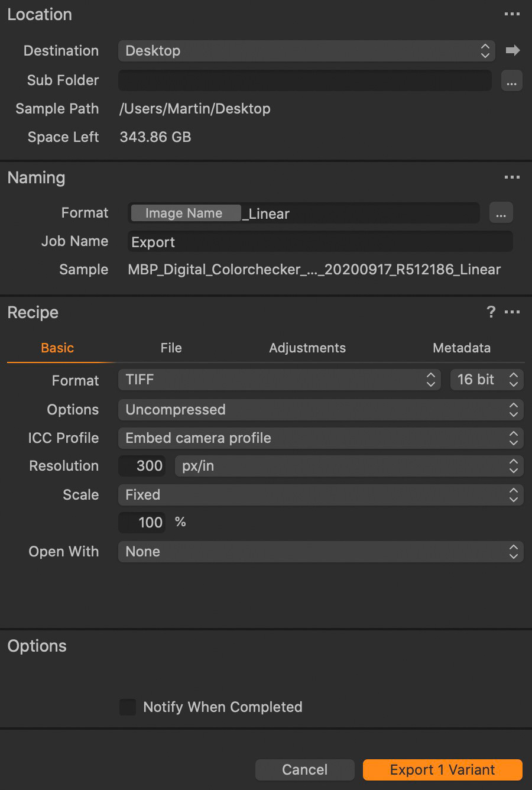532x790 pixels.
Task: Expand the Uncompressed options dropdown
Action: point(320,410)
